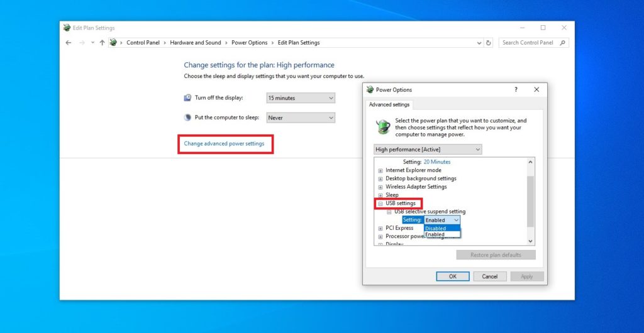Expand Wireless Adapter Settings node
This screenshot has width=644, height=333.
380,187
